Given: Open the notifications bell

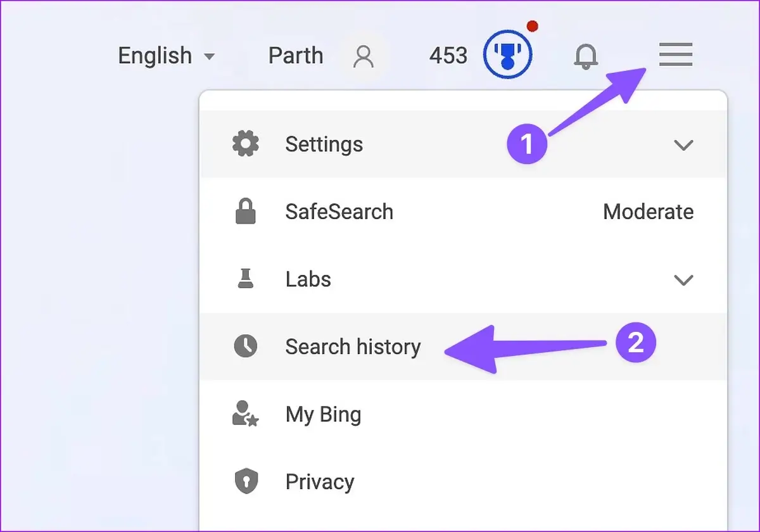Looking at the screenshot, I should 586,56.
